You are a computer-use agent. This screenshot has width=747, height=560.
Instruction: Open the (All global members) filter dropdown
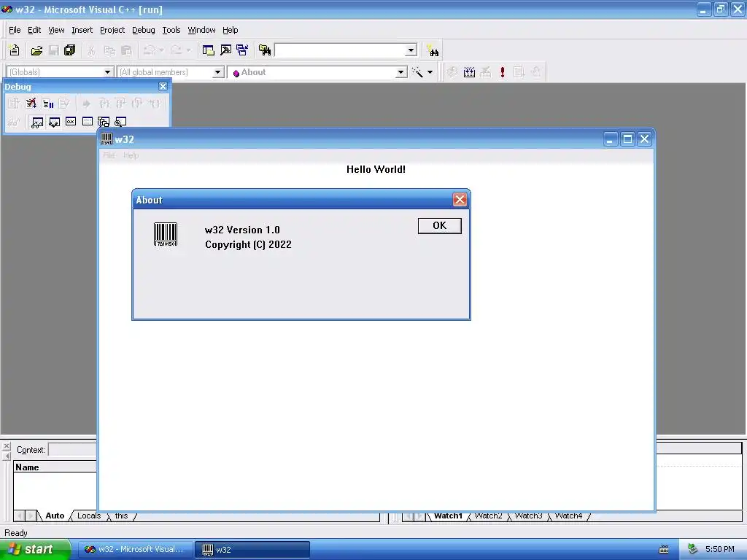[217, 72]
